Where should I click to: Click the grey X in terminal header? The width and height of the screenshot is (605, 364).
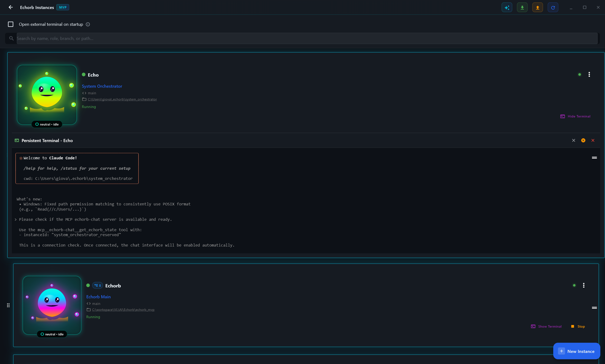coord(573,140)
